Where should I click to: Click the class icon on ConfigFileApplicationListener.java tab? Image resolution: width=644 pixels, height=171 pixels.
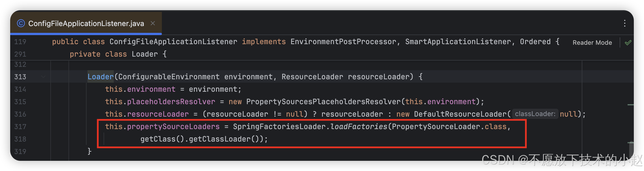coord(21,23)
